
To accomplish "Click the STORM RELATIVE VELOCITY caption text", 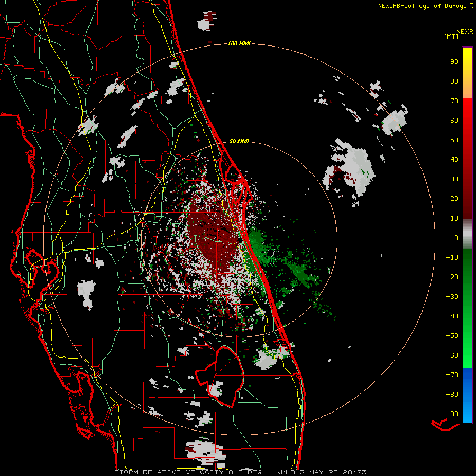I will point(169,472).
